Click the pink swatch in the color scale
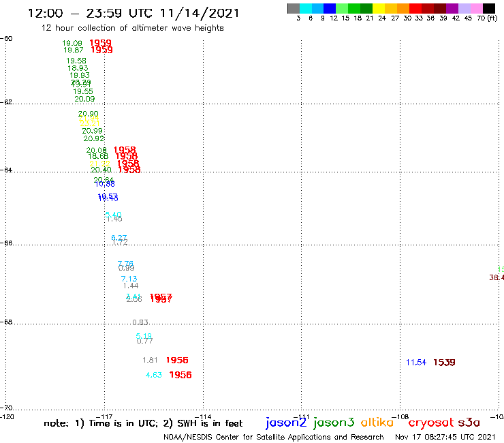 point(476,8)
